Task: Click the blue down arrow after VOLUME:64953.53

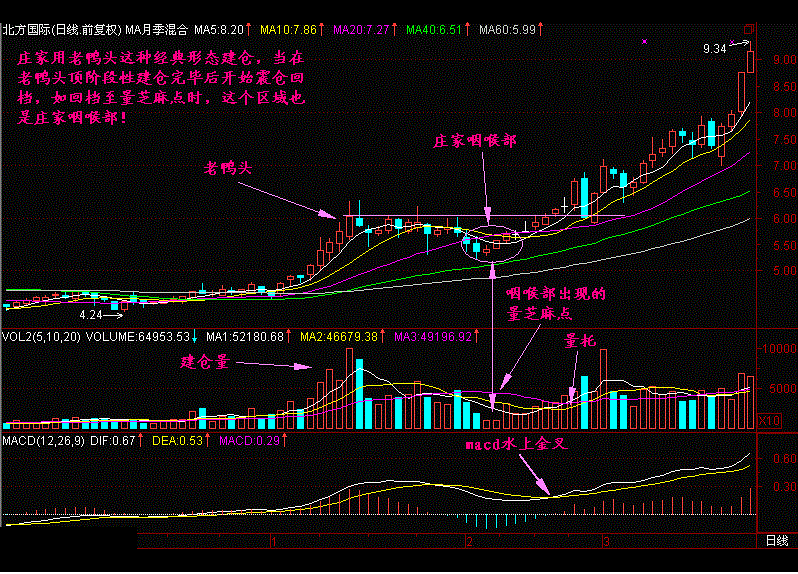Action: 194,336
